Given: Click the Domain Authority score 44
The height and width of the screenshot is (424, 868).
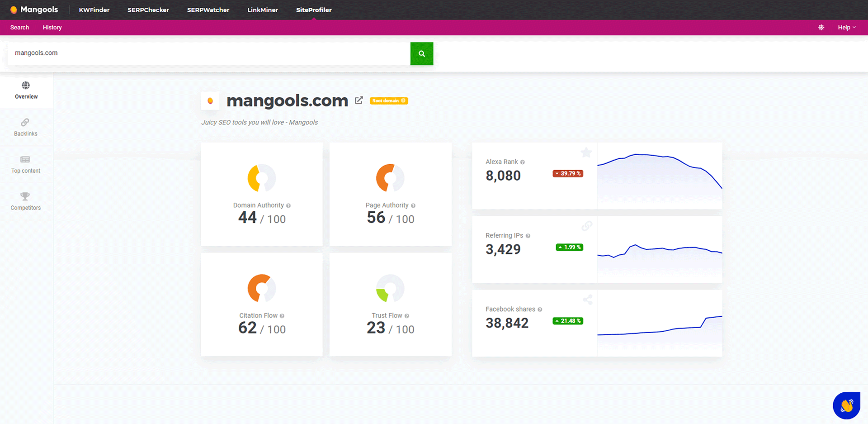Looking at the screenshot, I should coord(247,218).
